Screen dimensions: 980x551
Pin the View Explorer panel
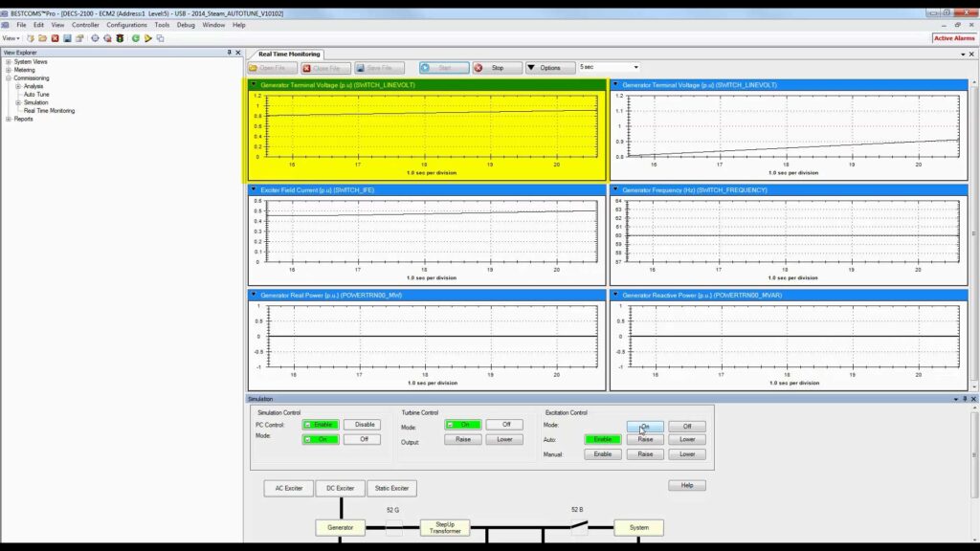229,53
